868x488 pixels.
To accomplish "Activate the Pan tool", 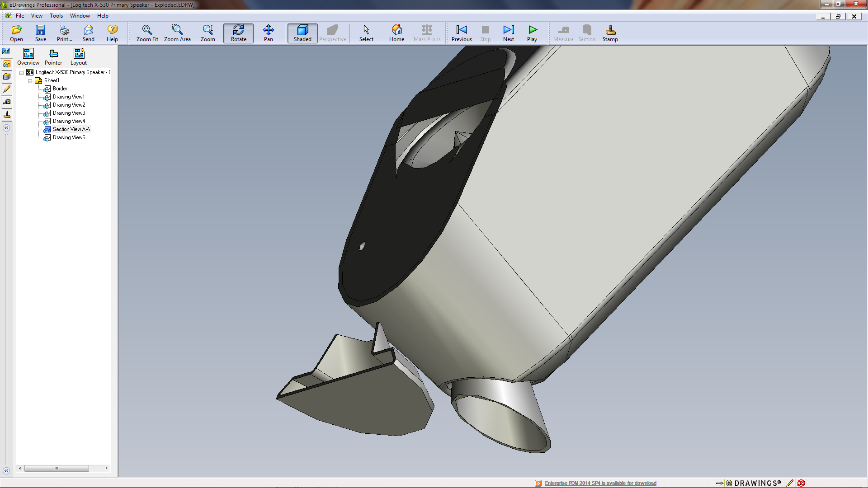I will click(268, 33).
